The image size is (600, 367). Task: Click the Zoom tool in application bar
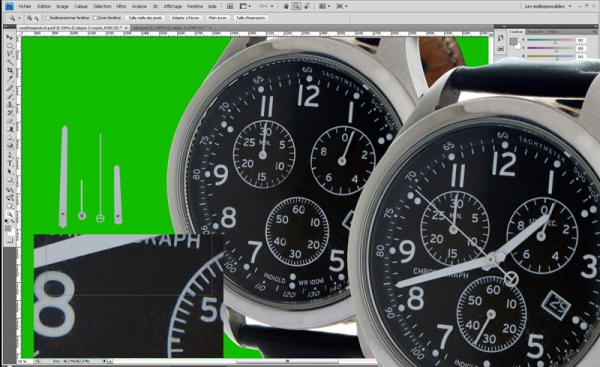click(x=296, y=6)
